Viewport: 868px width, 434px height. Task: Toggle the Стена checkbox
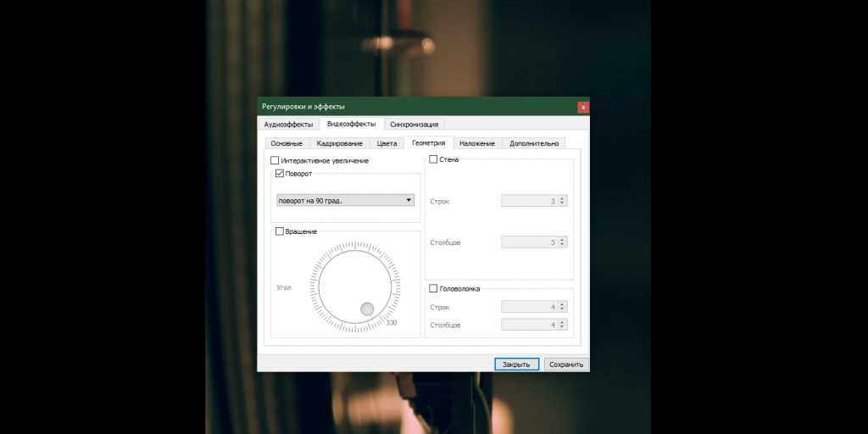coord(434,159)
